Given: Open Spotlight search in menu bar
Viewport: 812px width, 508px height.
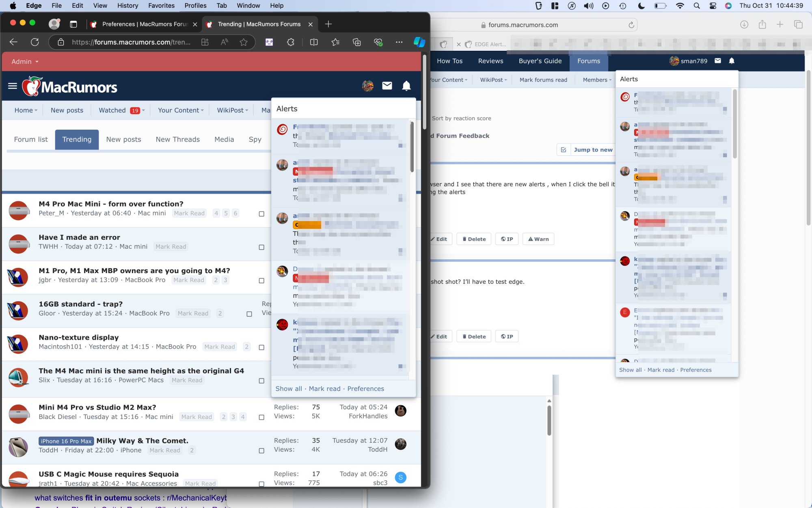Looking at the screenshot, I should coord(697,6).
